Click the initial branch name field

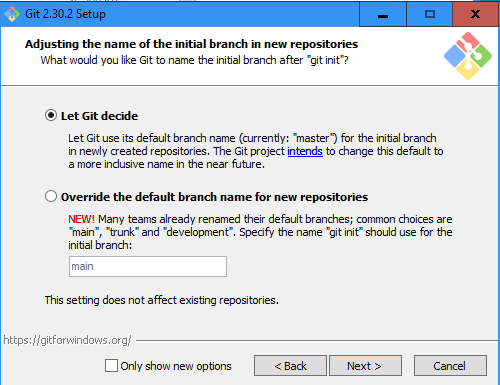(148, 266)
